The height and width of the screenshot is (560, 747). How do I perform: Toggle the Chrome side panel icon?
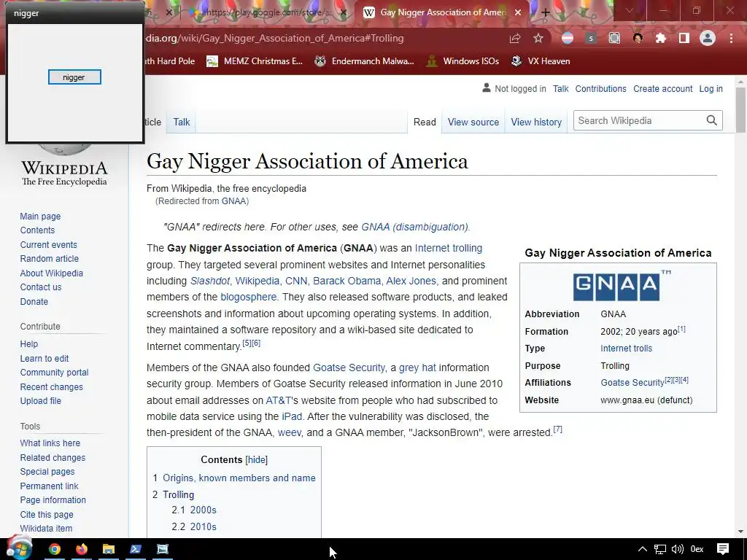(x=684, y=38)
